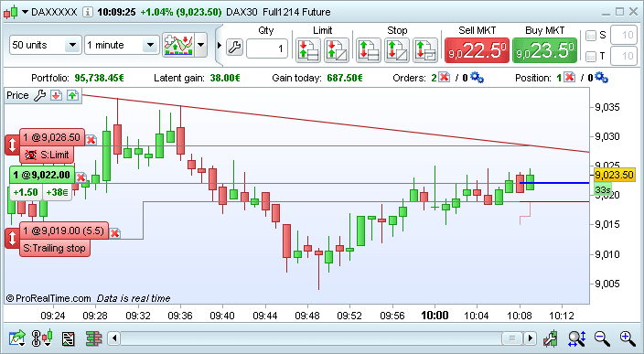
Task: Click the horizontal chart scrollbar thumb
Action: point(512,338)
